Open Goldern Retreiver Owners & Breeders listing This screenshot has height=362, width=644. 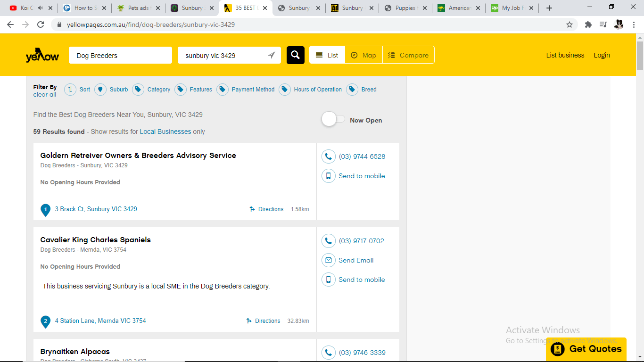click(x=138, y=156)
